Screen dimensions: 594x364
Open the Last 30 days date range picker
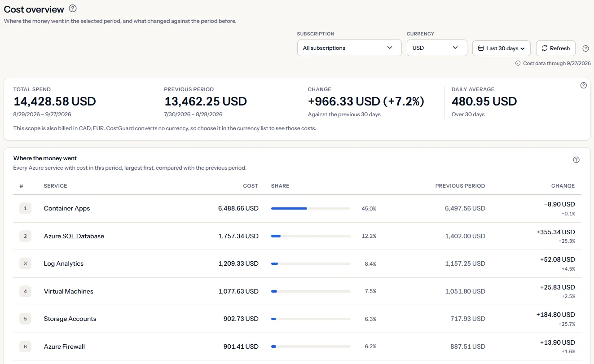point(502,48)
